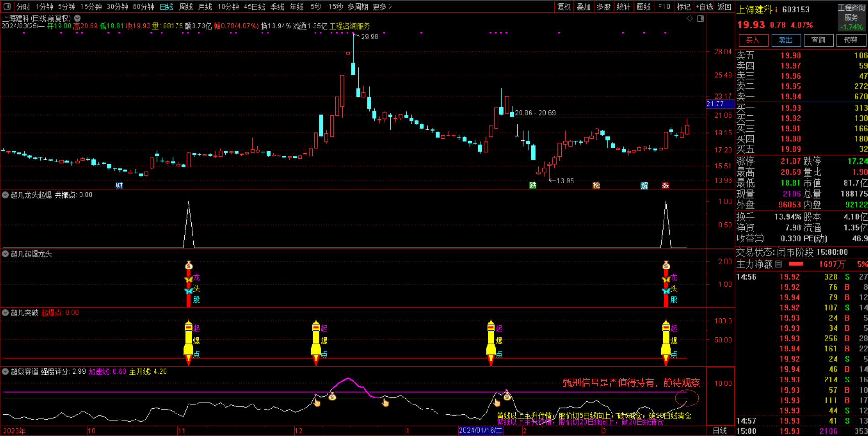The height and width of the screenshot is (436, 868).
Task: Add stock via +自选 button
Action: point(704,7)
